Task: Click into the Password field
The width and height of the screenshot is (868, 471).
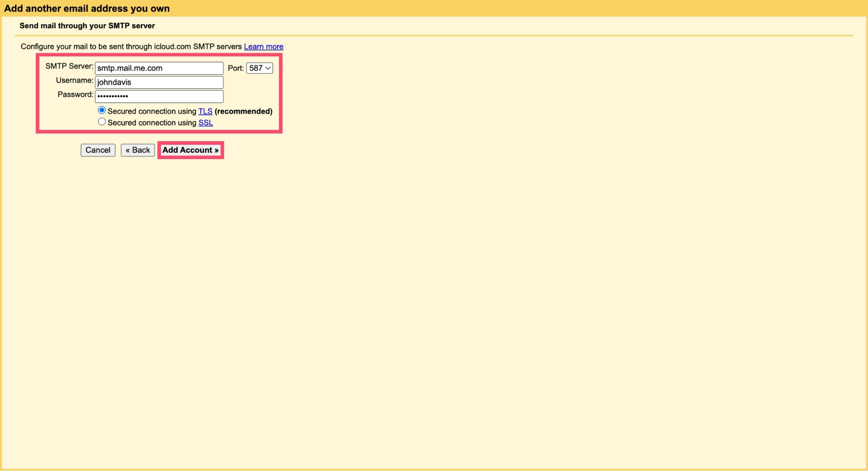Action: coord(159,96)
